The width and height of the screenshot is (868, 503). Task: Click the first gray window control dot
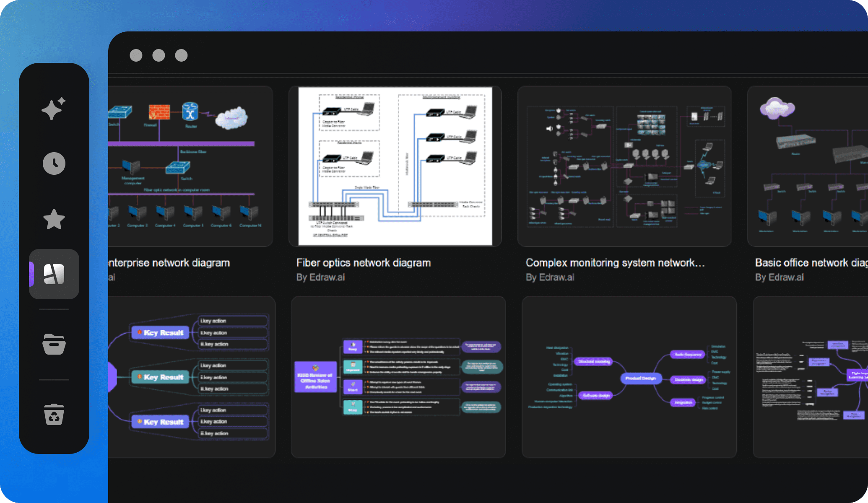(136, 55)
